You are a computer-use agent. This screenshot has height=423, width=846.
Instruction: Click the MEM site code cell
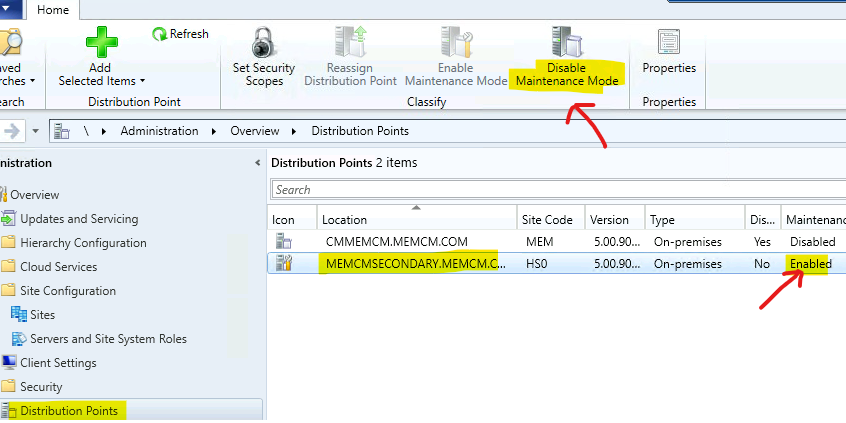(540, 242)
